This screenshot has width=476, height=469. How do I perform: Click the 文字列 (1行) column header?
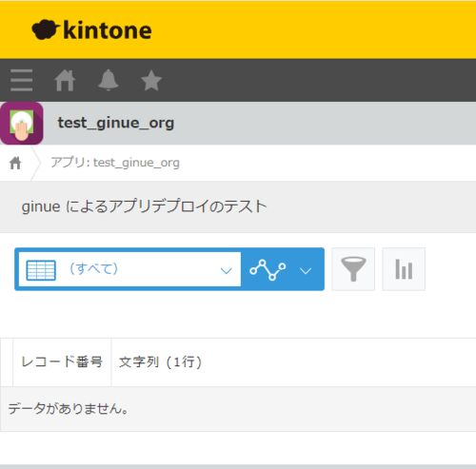tap(160, 362)
